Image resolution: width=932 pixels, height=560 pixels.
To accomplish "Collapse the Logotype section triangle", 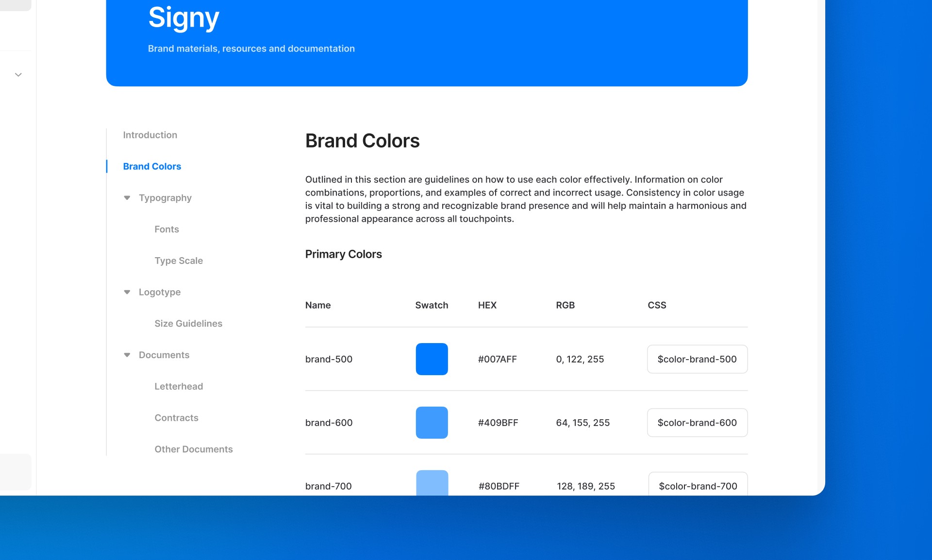I will tap(127, 292).
